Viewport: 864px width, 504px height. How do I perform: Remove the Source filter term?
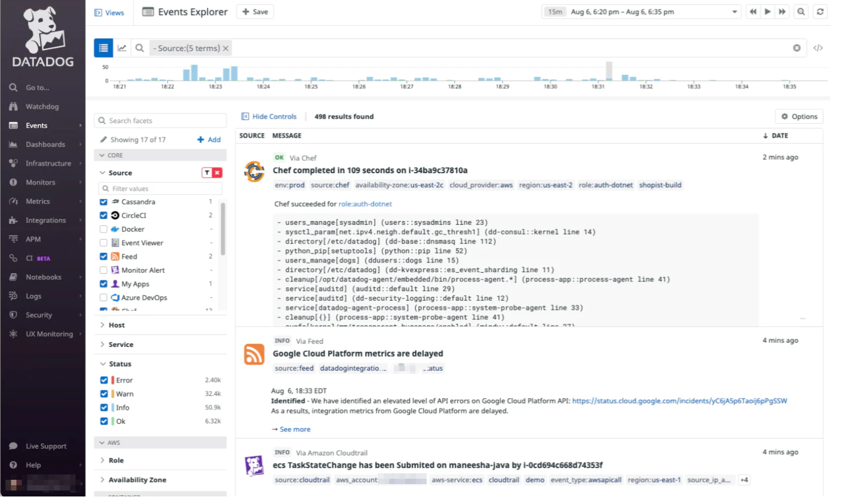pos(226,48)
